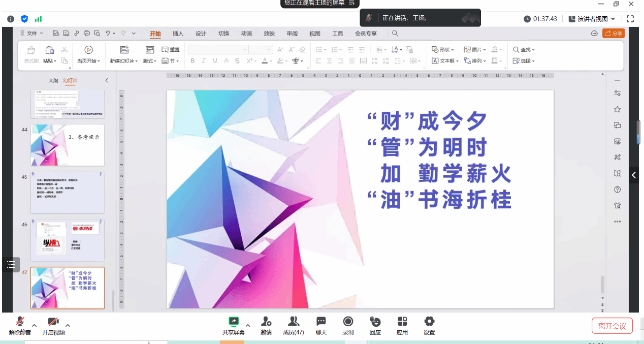
Task: Select slide 44 thumbnail titled 备考提示
Action: 68,145
